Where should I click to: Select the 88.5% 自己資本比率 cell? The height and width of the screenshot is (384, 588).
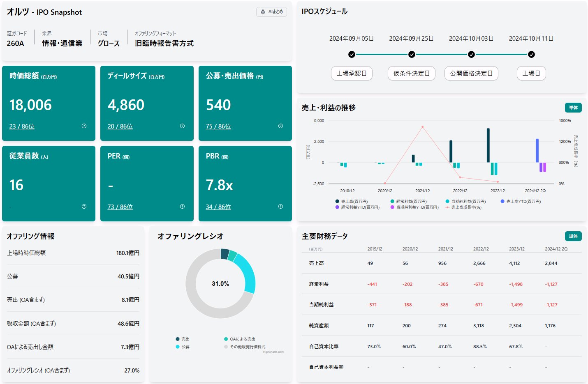480,347
